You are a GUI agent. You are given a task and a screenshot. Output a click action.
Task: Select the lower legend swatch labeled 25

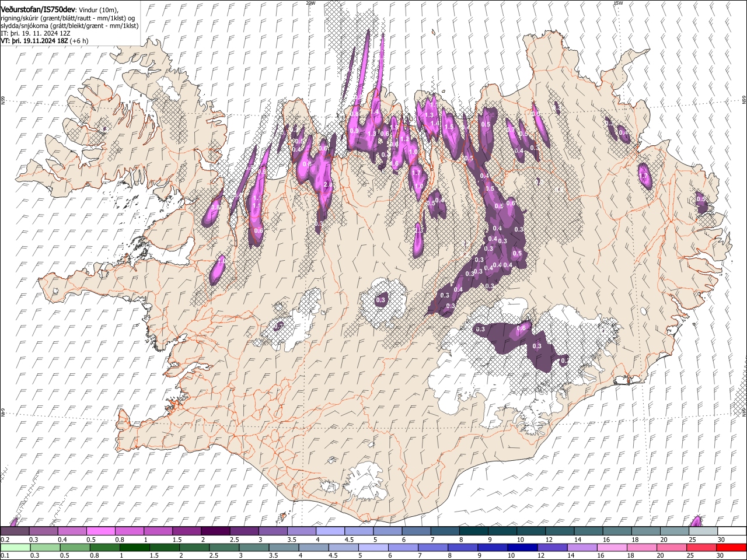pos(702,548)
